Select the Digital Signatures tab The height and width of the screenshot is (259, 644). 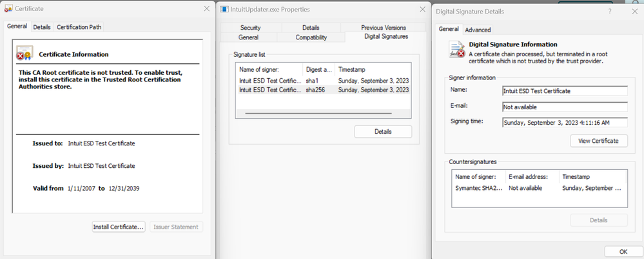[386, 37]
